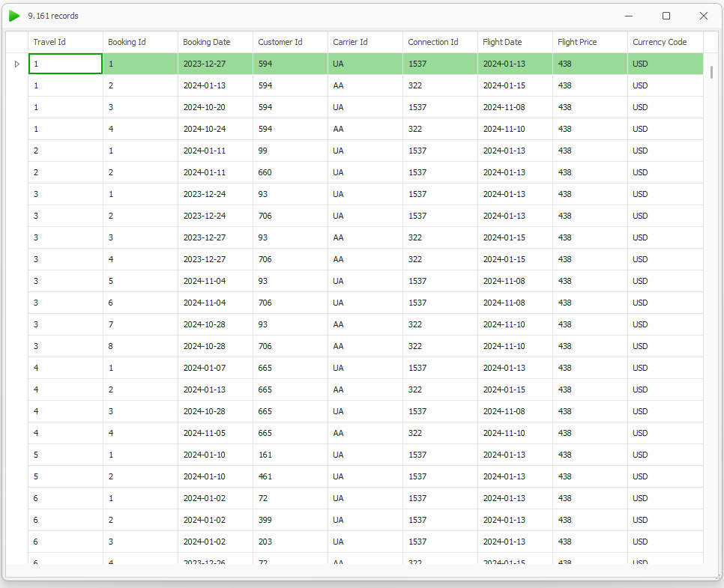
Task: Sort by Travel Id column header
Action: pyautogui.click(x=65, y=42)
